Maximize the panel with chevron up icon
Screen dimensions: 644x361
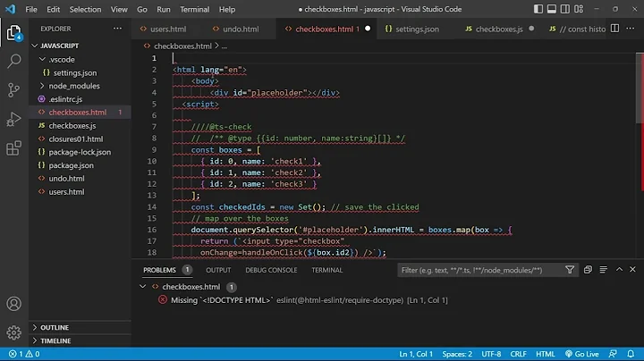(x=619, y=270)
